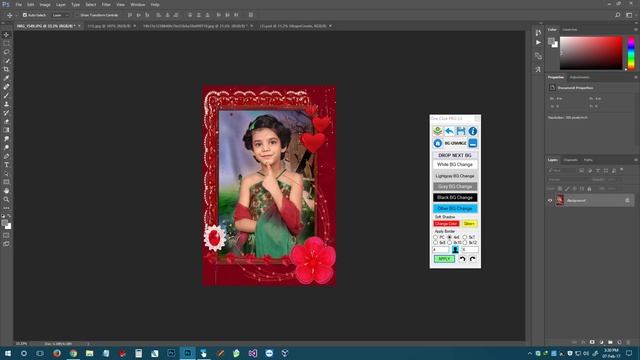Select the Rectangular Marquee tool
This screenshot has width=640, height=360.
pos(6,43)
